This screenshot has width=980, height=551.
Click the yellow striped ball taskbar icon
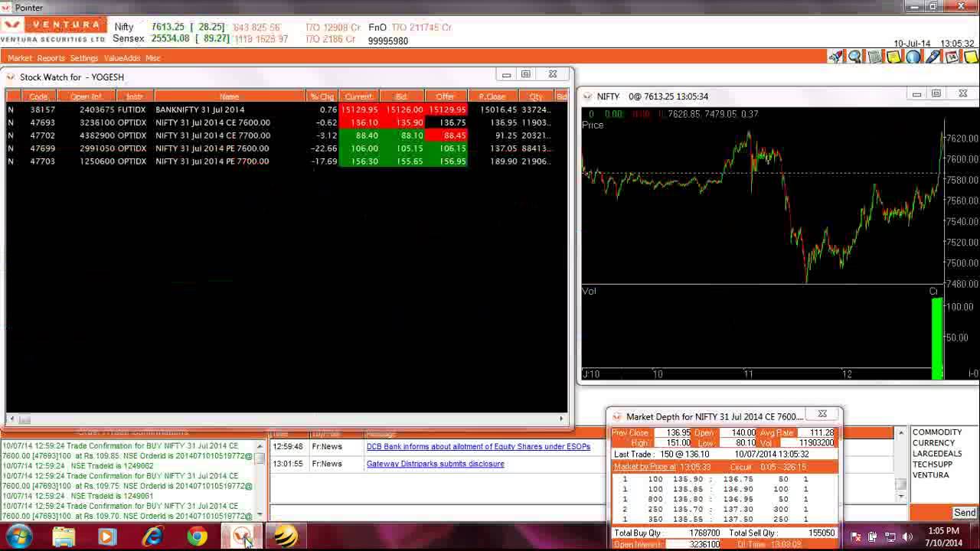pyautogui.click(x=286, y=536)
